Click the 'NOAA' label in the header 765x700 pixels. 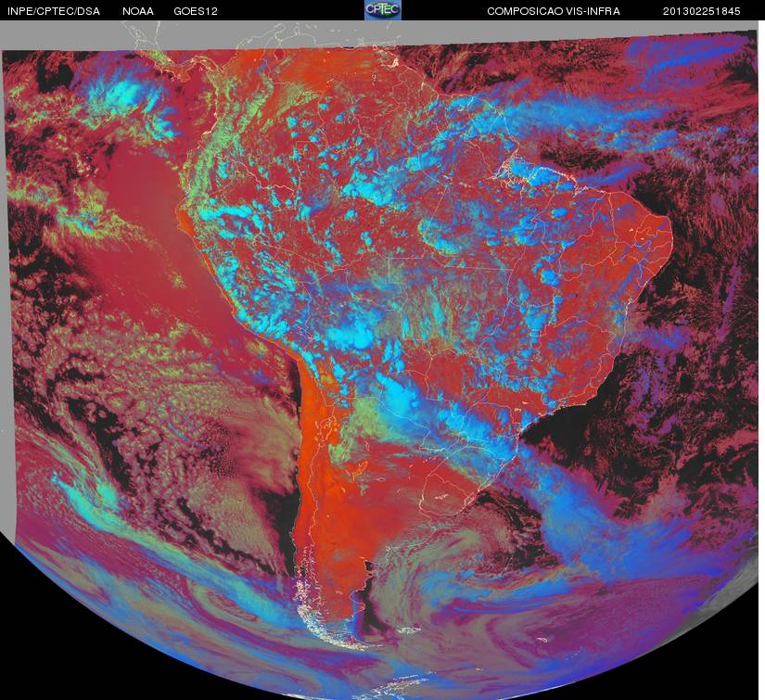(x=138, y=11)
